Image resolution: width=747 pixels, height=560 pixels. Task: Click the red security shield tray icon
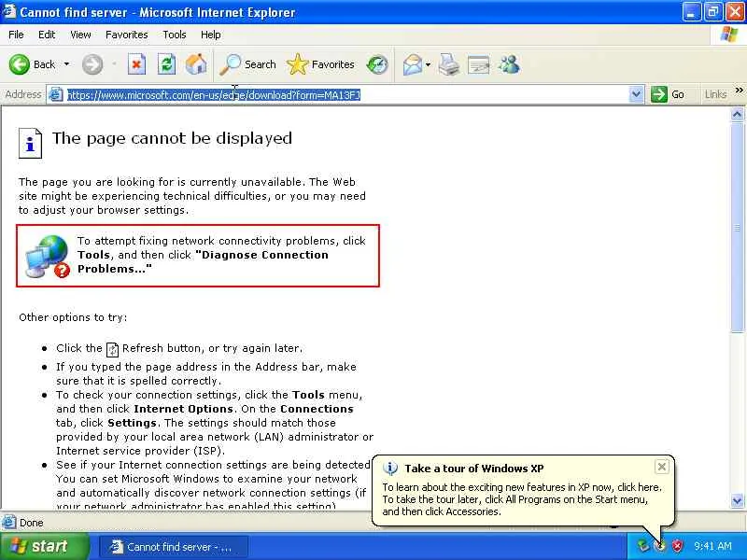coord(677,546)
